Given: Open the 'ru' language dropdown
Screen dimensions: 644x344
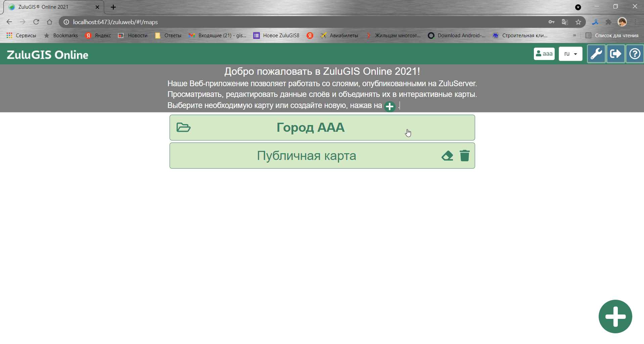Looking at the screenshot, I should [x=570, y=54].
